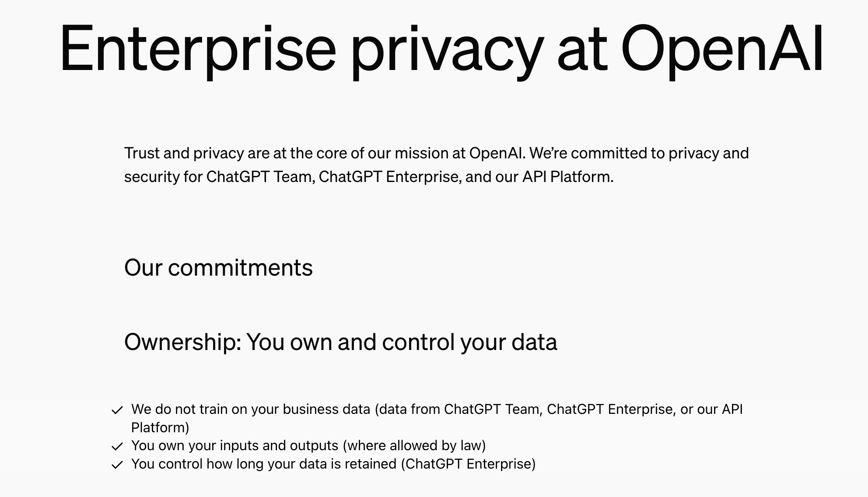Viewport: 868px width, 497px height.
Task: Select the "You own your inputs and outputs" item
Action: [x=308, y=445]
